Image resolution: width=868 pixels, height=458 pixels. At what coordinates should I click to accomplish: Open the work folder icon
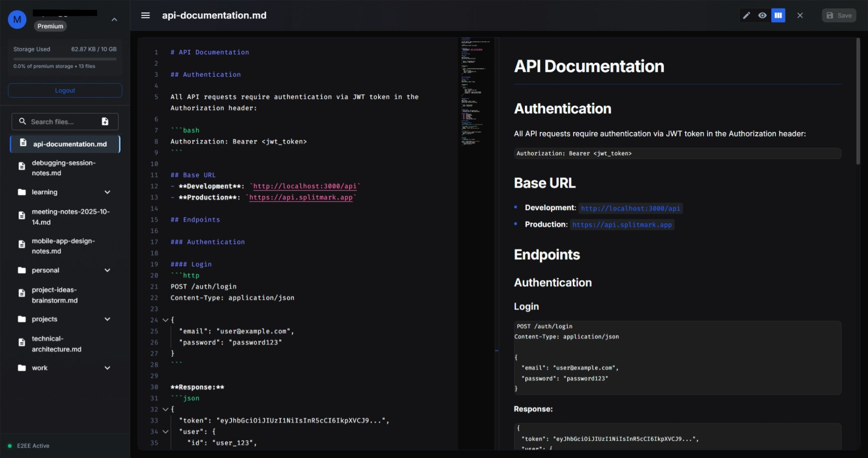click(x=22, y=368)
